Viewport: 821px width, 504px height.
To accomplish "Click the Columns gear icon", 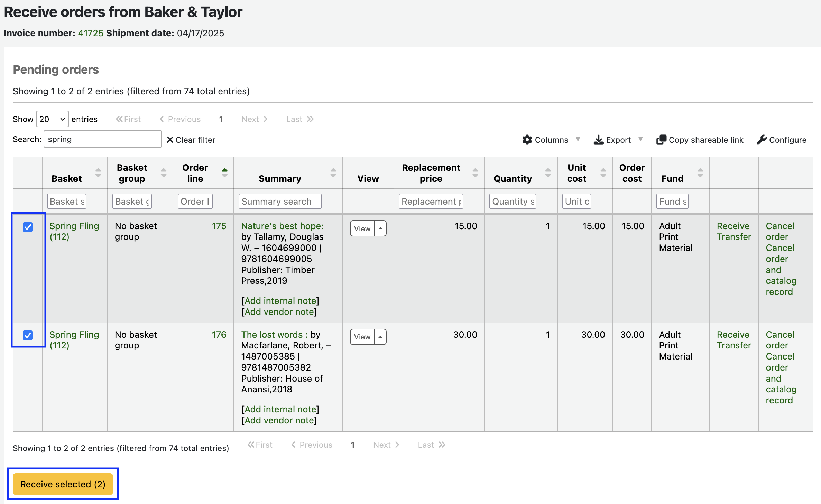I will 527,140.
